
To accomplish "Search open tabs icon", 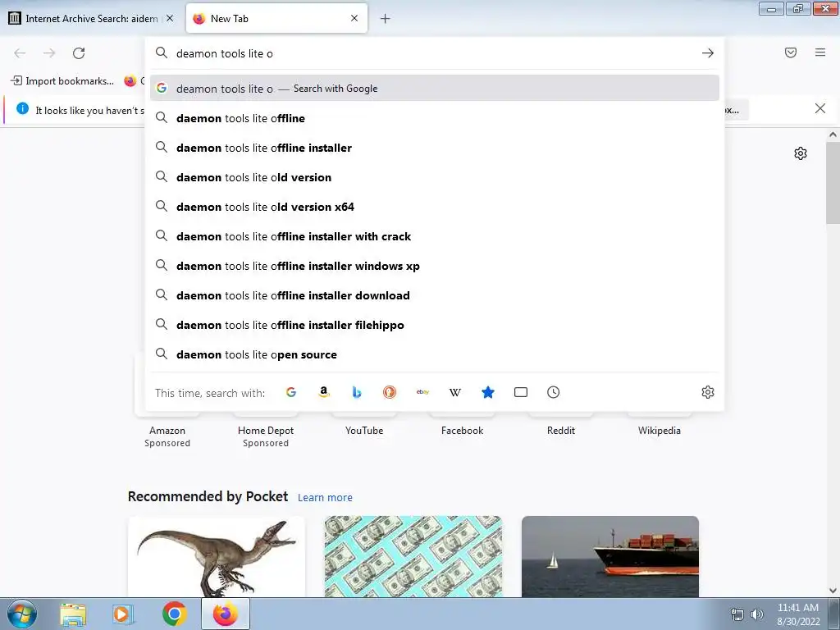I will tap(521, 392).
